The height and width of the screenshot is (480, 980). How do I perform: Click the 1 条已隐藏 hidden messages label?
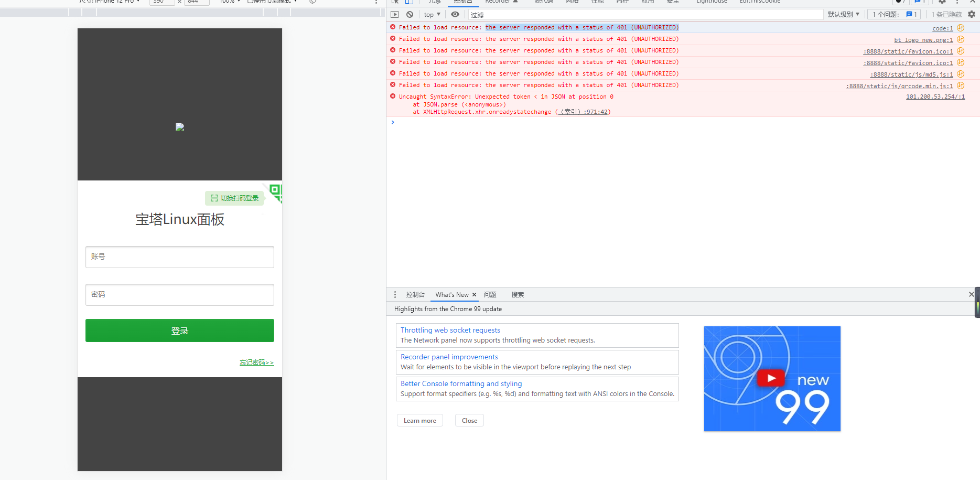click(946, 15)
